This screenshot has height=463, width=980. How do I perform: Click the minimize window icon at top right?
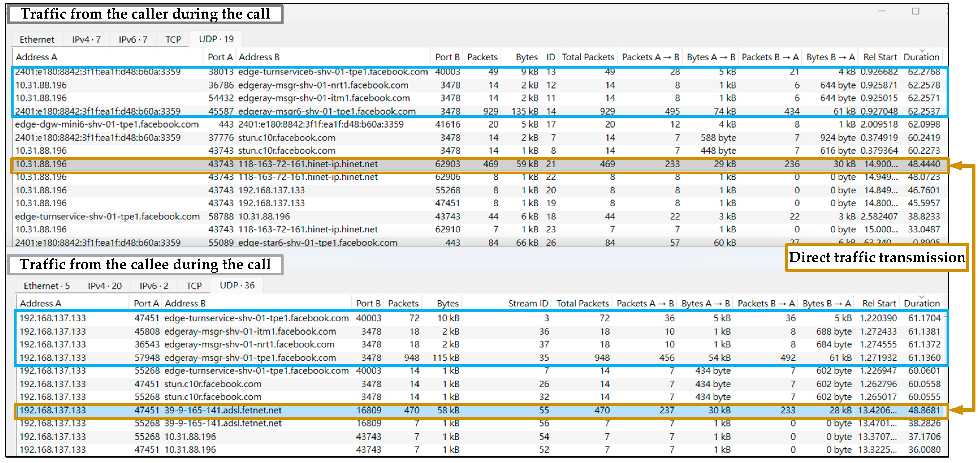[881, 11]
